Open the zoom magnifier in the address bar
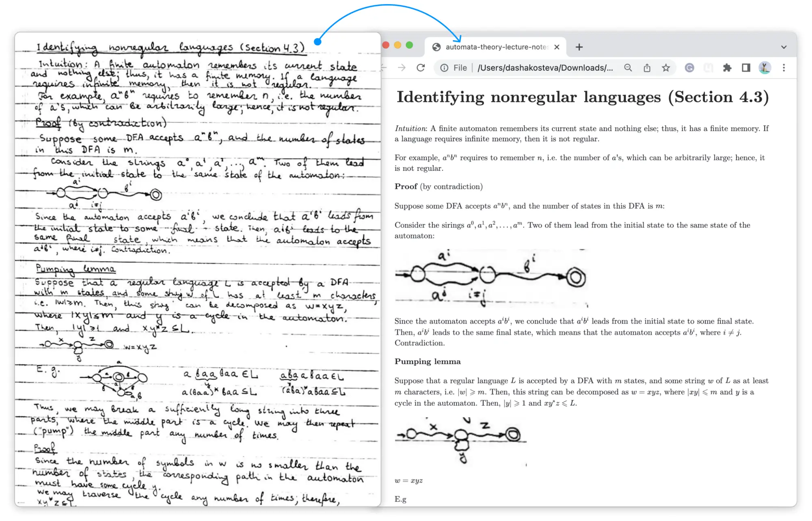Viewport: 812px width, 521px height. point(628,68)
